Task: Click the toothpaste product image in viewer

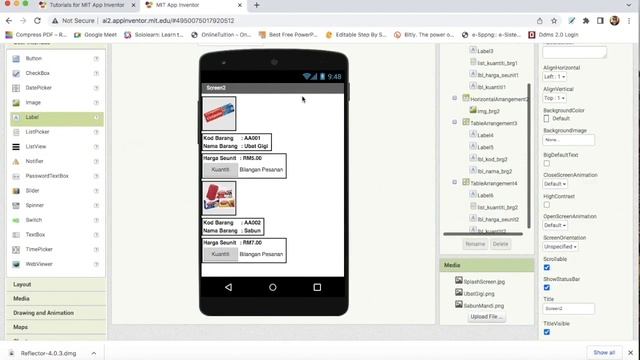Action: coord(219,113)
